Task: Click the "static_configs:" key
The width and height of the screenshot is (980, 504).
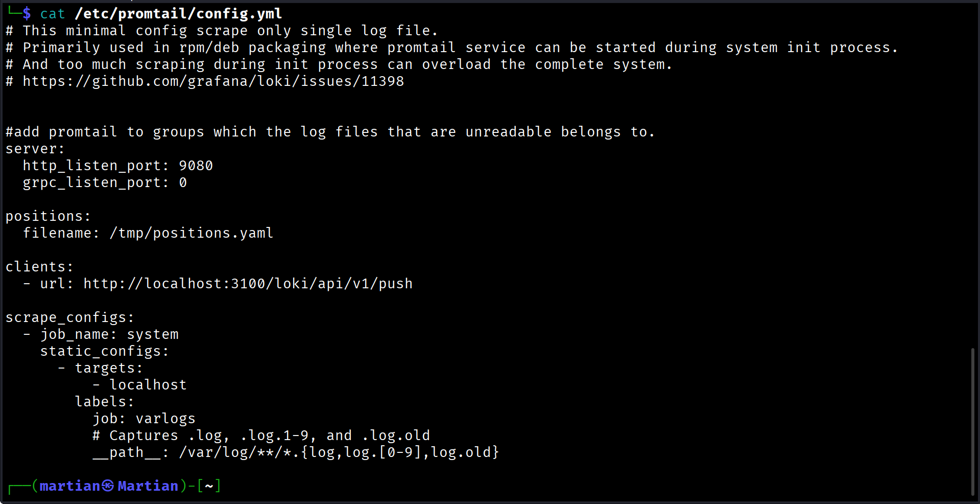Action: [x=104, y=351]
